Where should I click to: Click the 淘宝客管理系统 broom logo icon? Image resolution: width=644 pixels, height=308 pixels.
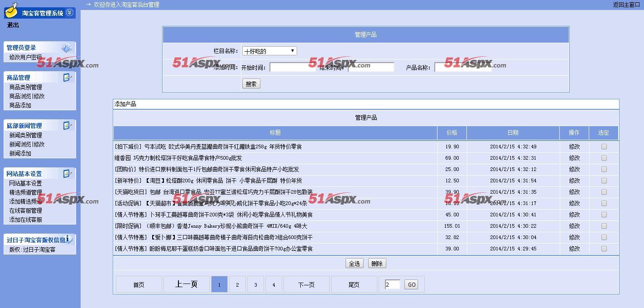pos(11,10)
